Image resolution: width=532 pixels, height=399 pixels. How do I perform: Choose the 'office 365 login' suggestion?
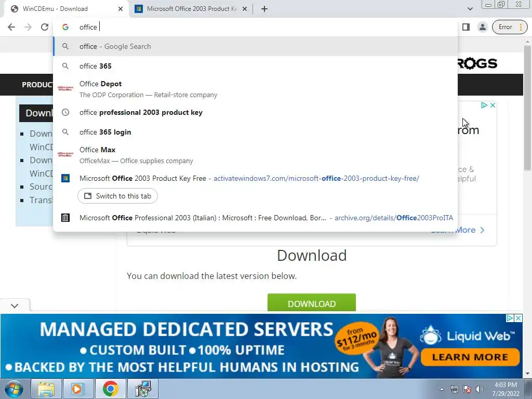(256, 132)
